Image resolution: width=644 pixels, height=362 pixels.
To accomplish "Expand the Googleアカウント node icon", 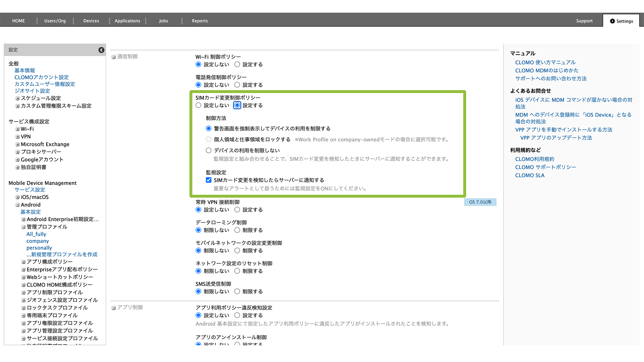I will click(x=17, y=160).
